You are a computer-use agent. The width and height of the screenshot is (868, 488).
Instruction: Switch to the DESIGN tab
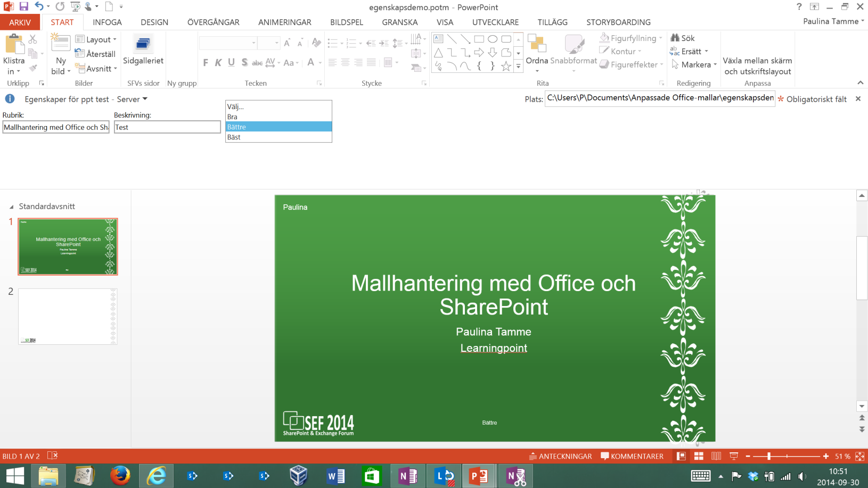pos(154,22)
